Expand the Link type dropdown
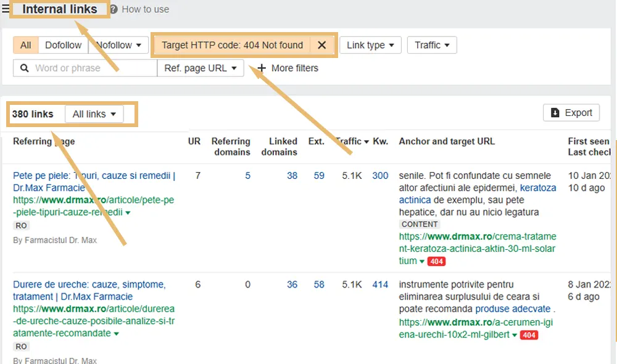 370,45
